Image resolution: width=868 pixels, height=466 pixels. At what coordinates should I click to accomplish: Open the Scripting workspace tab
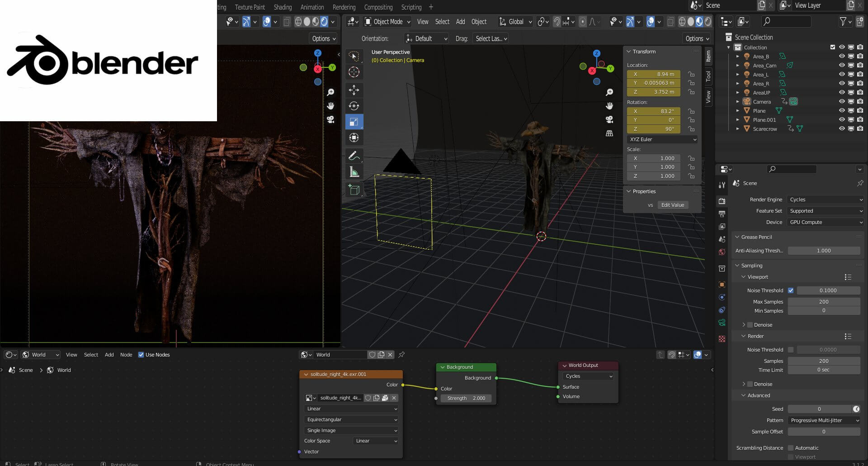pos(411,7)
